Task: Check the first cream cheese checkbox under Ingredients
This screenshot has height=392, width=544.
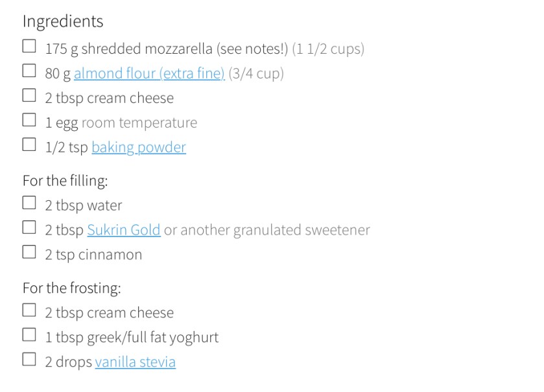Action: (x=29, y=95)
